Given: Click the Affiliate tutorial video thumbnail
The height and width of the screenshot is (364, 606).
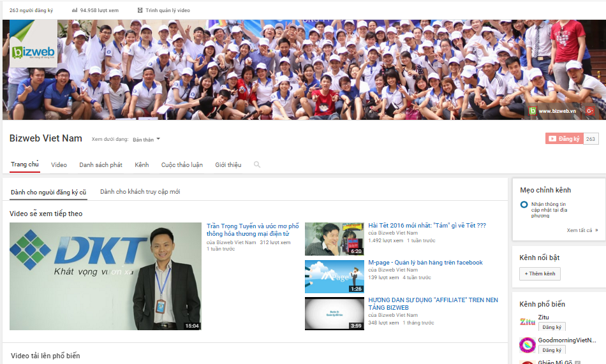Looking at the screenshot, I should (x=334, y=314).
